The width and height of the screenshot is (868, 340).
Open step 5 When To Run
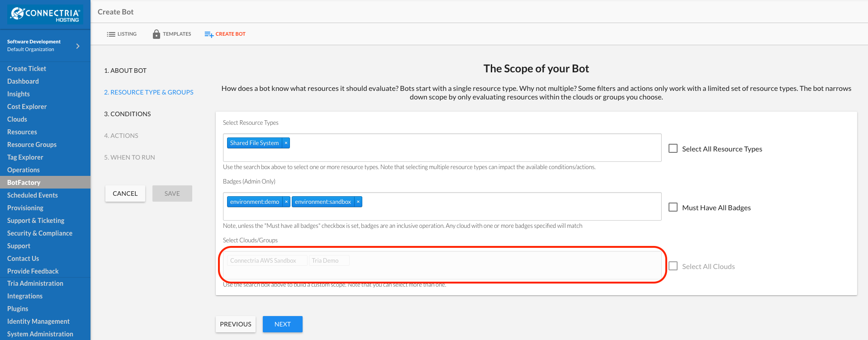[129, 157]
